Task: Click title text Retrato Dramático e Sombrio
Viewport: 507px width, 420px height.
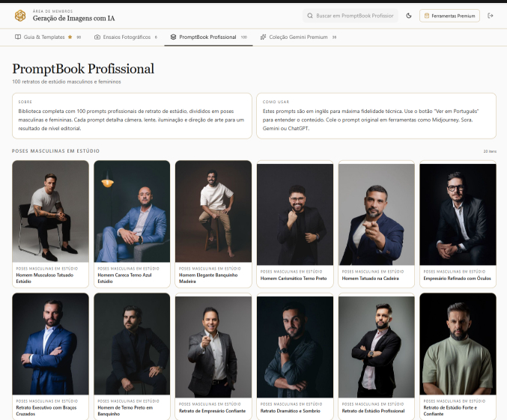Action: click(291, 411)
